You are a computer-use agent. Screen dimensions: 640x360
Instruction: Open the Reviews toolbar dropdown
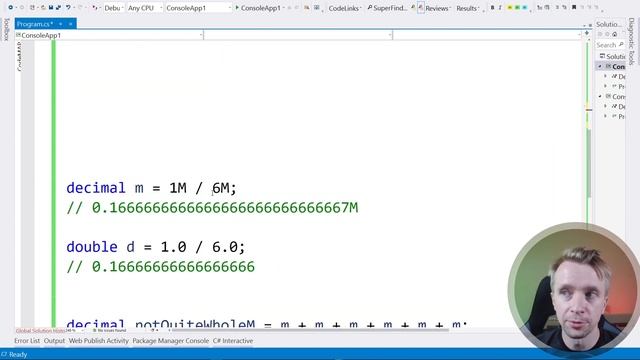(438, 8)
